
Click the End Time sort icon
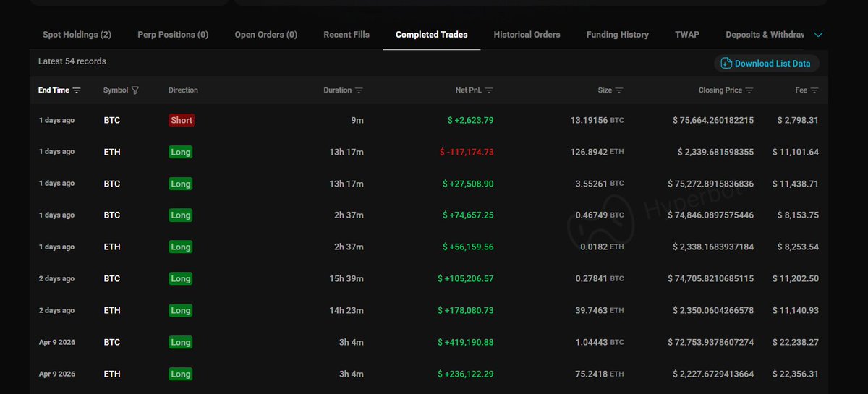(x=77, y=90)
